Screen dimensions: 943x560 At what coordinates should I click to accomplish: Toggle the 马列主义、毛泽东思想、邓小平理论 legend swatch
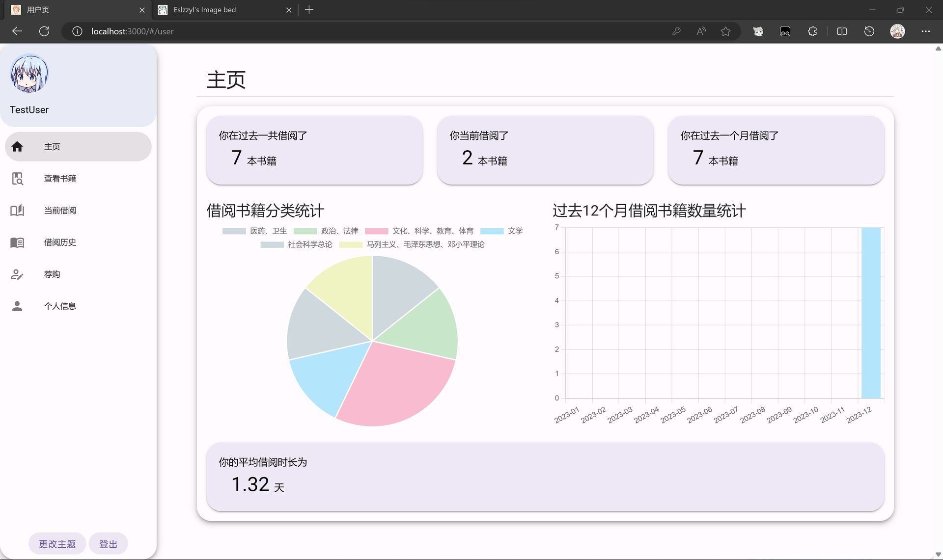click(351, 244)
